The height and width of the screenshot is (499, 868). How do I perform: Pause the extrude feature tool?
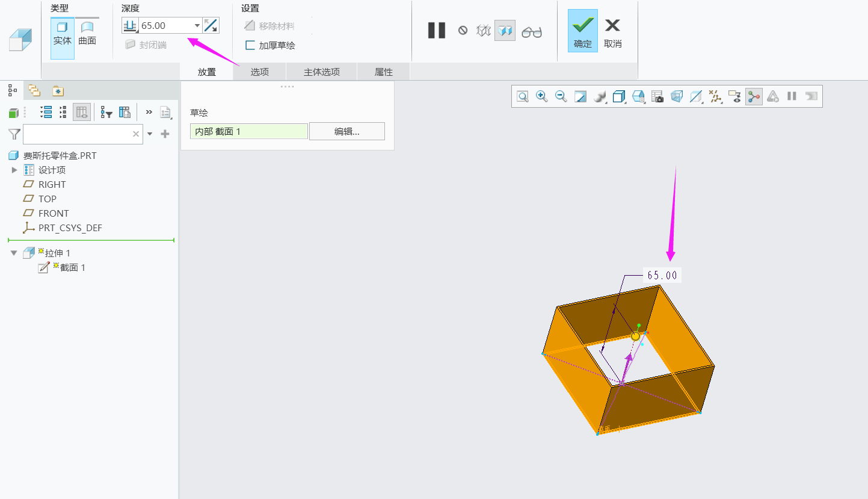[x=437, y=30]
